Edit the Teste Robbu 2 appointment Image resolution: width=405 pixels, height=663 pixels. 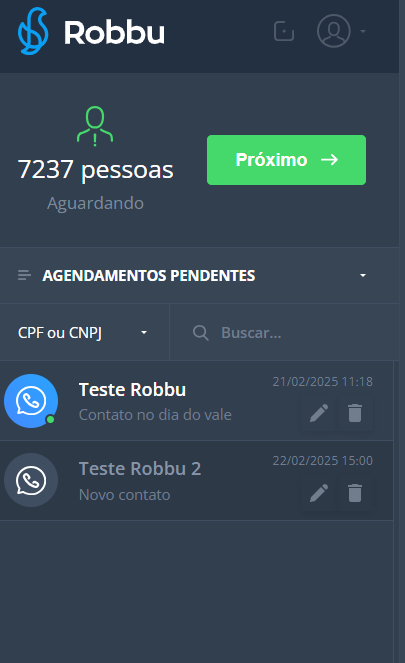[x=319, y=493]
